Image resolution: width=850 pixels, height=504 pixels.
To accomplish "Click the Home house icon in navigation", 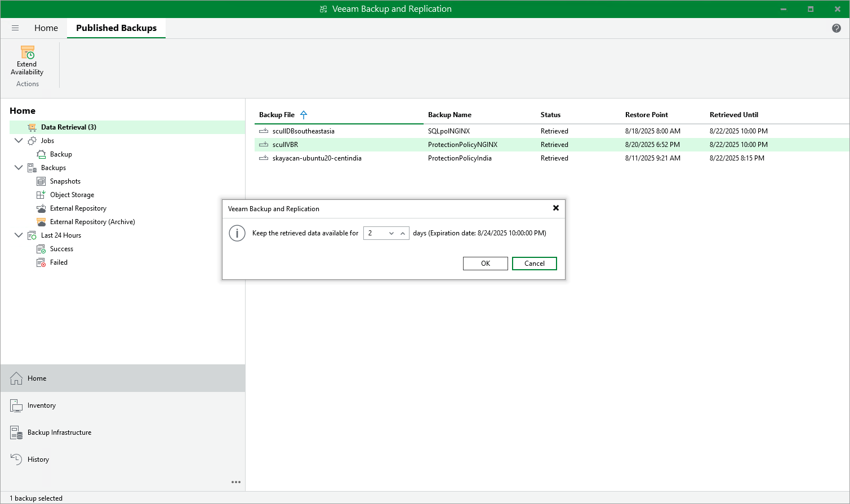I will click(x=16, y=378).
